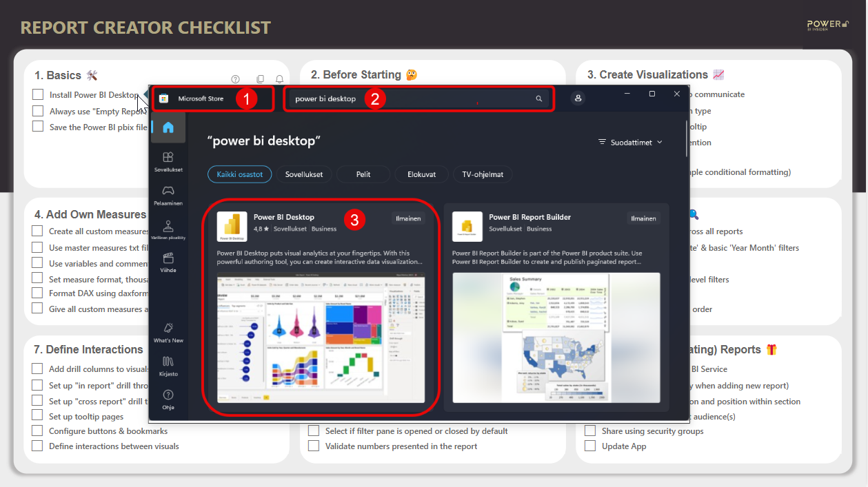Select the Sovellukset filter chip
The width and height of the screenshot is (868, 487).
pyautogui.click(x=304, y=174)
